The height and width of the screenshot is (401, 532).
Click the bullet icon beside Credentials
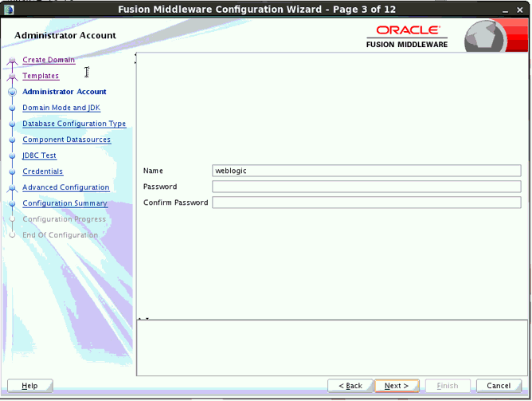[x=12, y=172]
